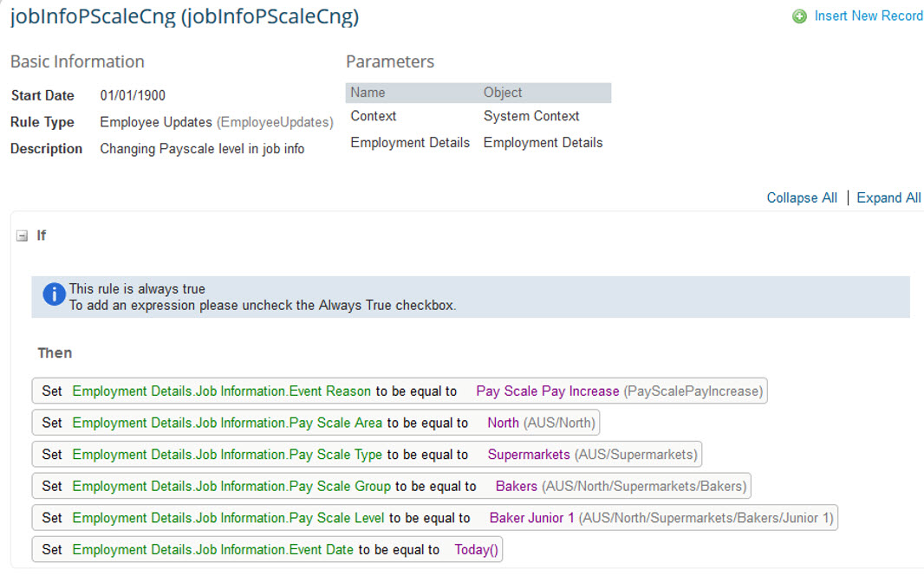
Task: Collapse the If section with minus icon
Action: (x=22, y=236)
